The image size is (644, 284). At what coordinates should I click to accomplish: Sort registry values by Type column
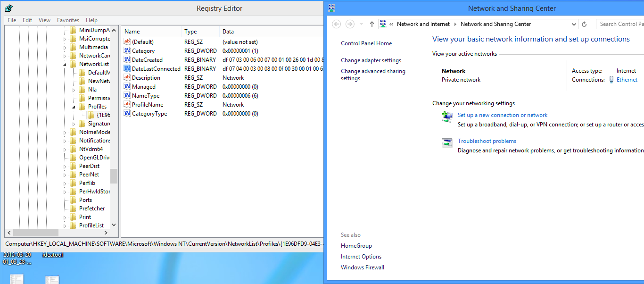click(201, 32)
